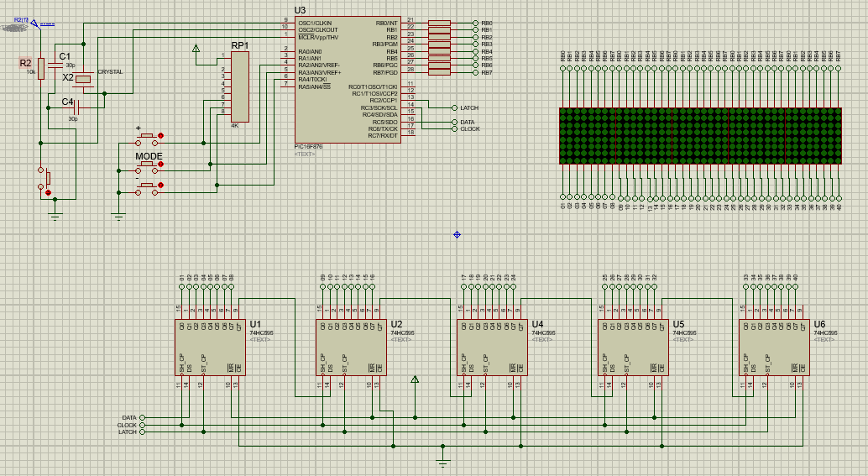Select the green LED dot matrix display

coord(700,136)
